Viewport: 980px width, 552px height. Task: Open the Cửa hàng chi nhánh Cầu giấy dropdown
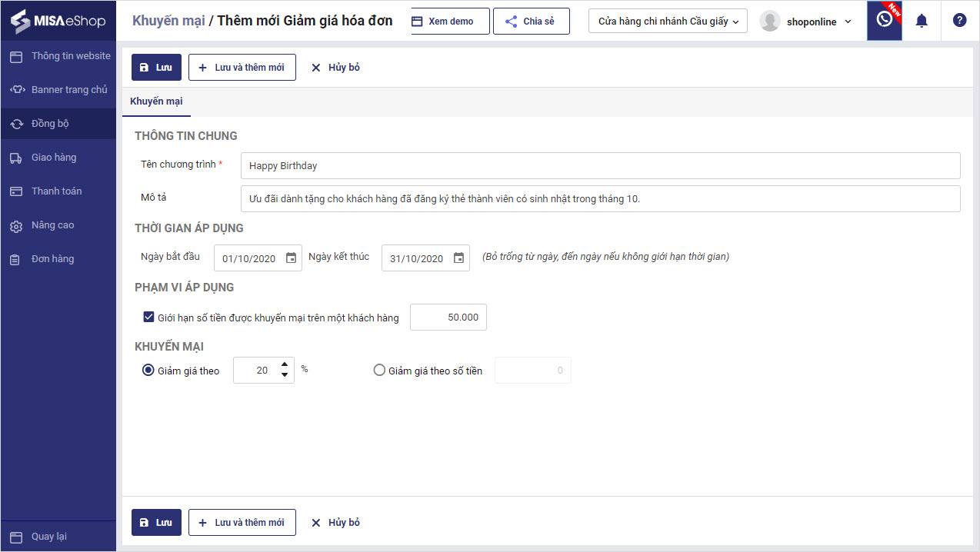668,22
